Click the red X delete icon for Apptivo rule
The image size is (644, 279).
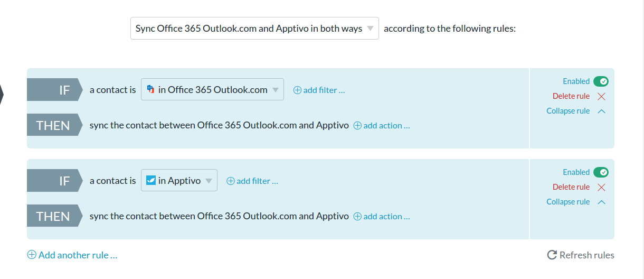(x=601, y=188)
